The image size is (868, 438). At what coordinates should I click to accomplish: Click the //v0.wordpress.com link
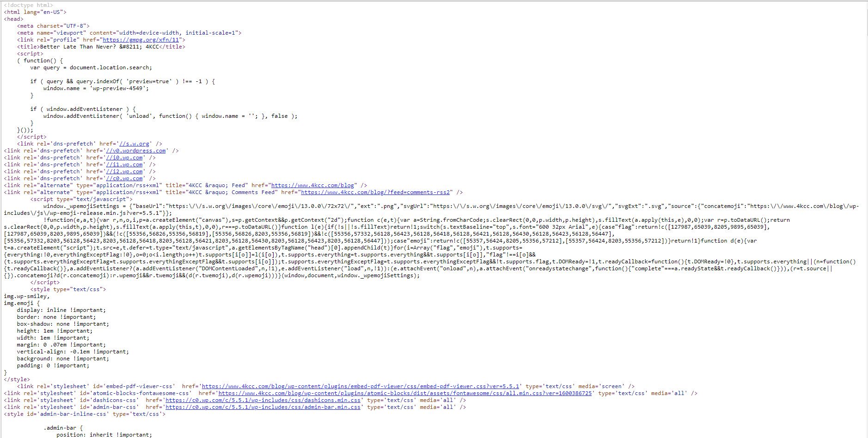(x=136, y=151)
